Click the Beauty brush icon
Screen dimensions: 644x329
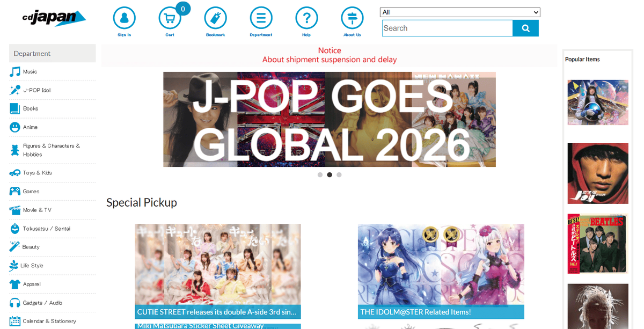tap(15, 247)
